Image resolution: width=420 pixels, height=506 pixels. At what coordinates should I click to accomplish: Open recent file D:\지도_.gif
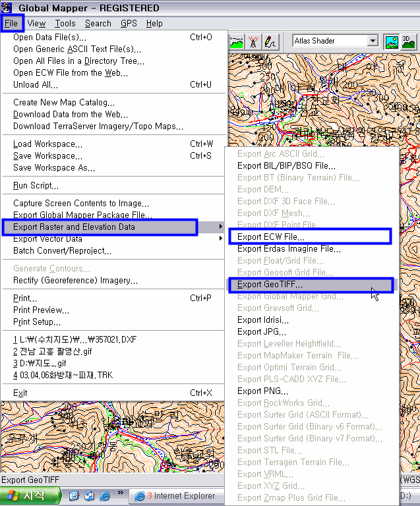(x=113, y=364)
